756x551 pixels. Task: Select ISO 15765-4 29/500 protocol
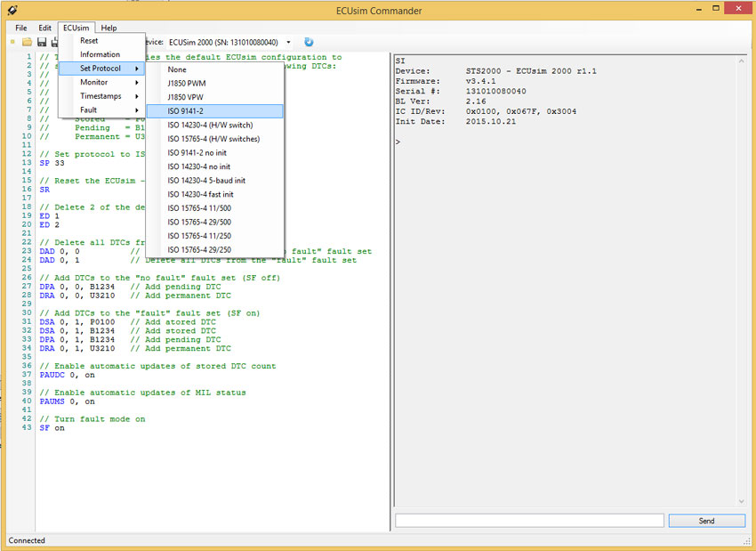(214, 223)
